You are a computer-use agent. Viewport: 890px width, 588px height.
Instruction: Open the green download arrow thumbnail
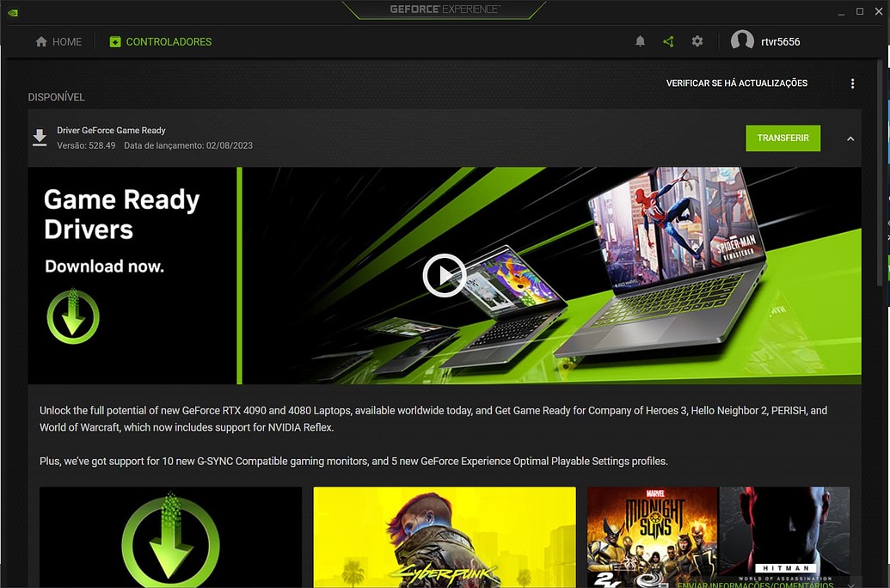pos(170,537)
